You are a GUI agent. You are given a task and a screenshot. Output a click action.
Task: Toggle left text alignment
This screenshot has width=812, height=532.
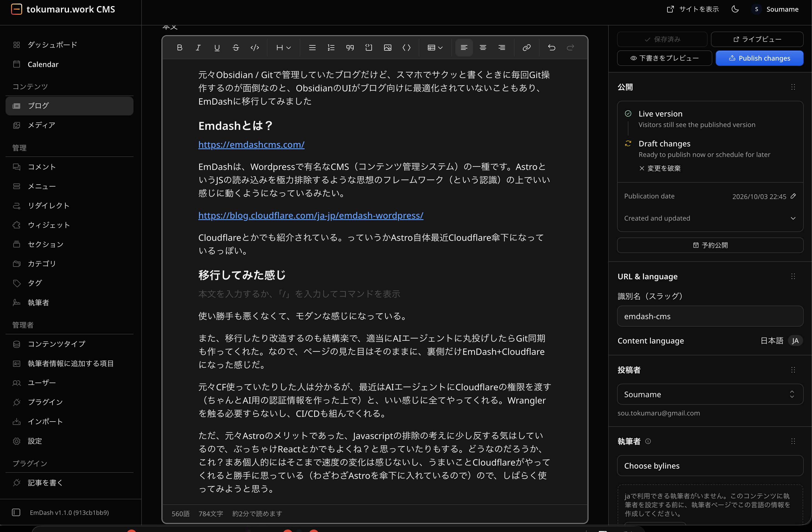coord(464,48)
